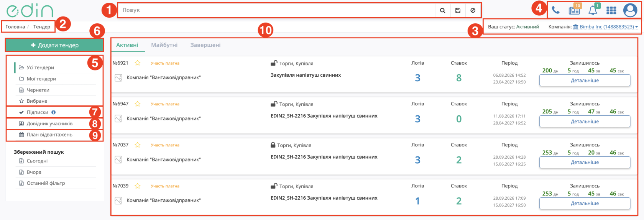
Task: Switch to the Активні tab
Action: click(127, 45)
